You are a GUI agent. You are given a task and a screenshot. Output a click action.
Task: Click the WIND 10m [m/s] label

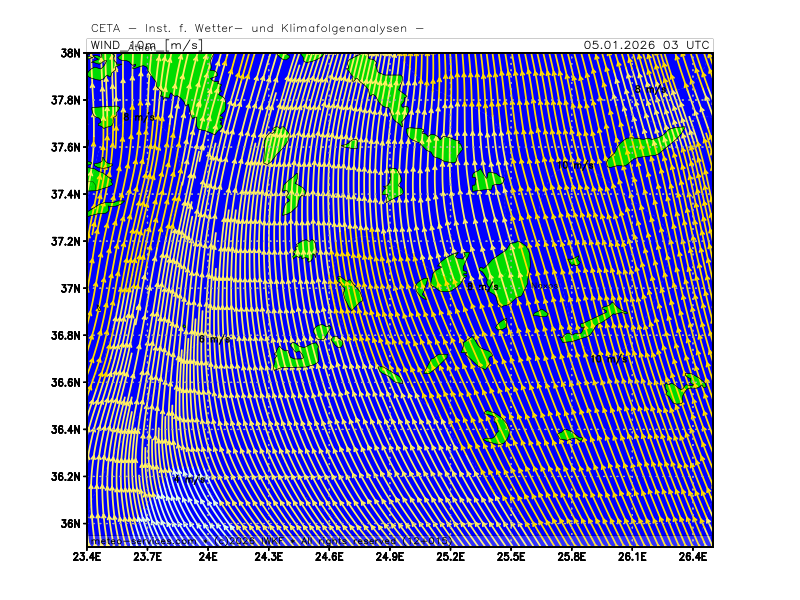click(x=145, y=45)
